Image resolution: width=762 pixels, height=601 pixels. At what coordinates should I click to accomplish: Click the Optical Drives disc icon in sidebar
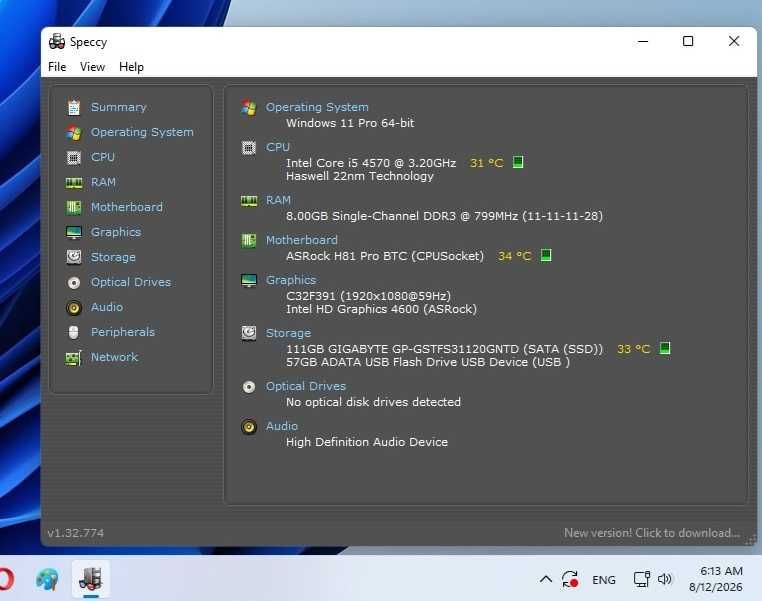point(74,283)
